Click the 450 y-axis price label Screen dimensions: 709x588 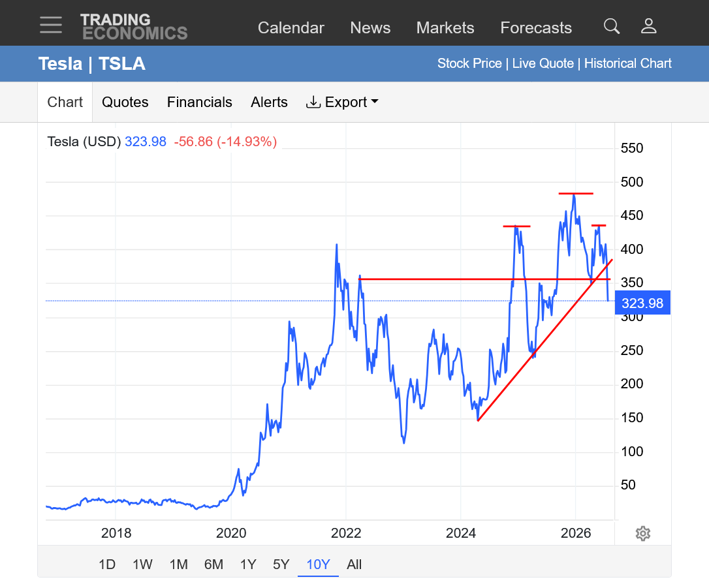point(632,215)
